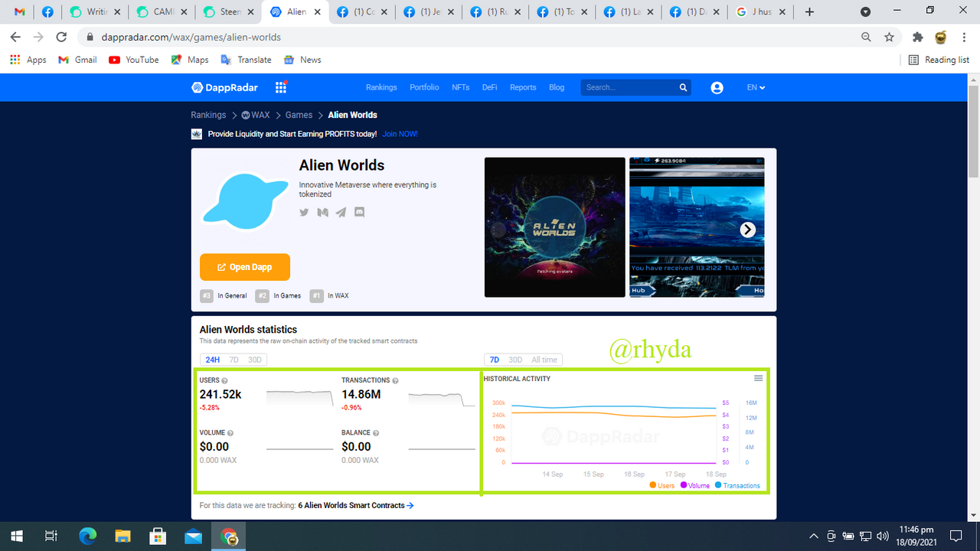Screen dimensions: 980x551
Task: Select 7D statistics period
Action: click(x=234, y=360)
